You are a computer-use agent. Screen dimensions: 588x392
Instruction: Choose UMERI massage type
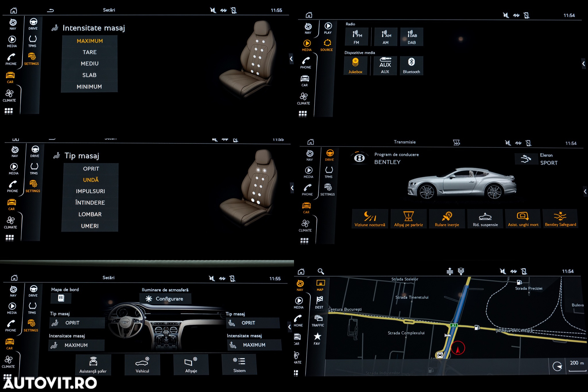pyautogui.click(x=90, y=226)
